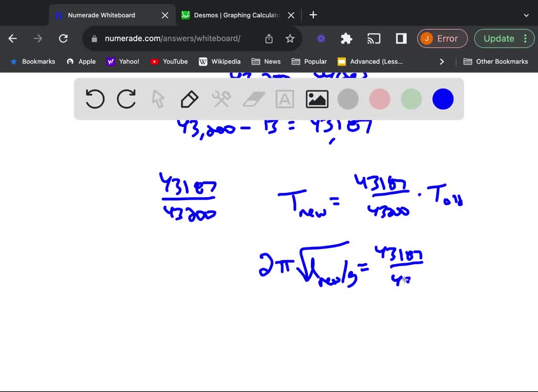Viewport: 538px width, 392px height.
Task: Open the News bookmarks folder
Action: [x=266, y=61]
